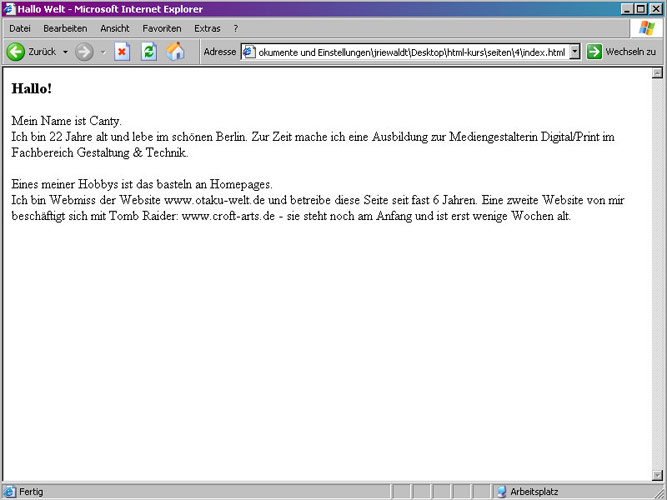Click the Arbeitsplatz zone icon in status bar
This screenshot has width=667, height=500.
pos(502,492)
